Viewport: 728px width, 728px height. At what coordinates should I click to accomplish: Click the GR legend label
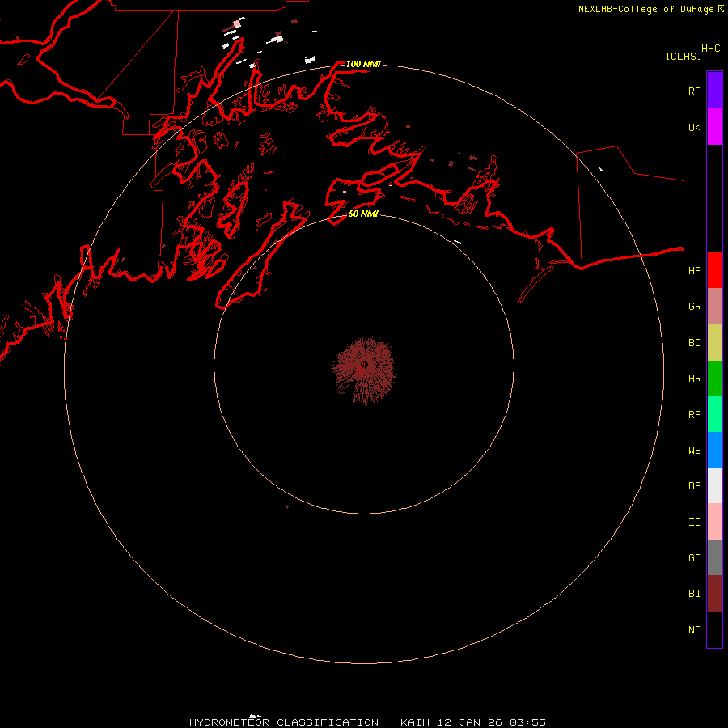[694, 307]
